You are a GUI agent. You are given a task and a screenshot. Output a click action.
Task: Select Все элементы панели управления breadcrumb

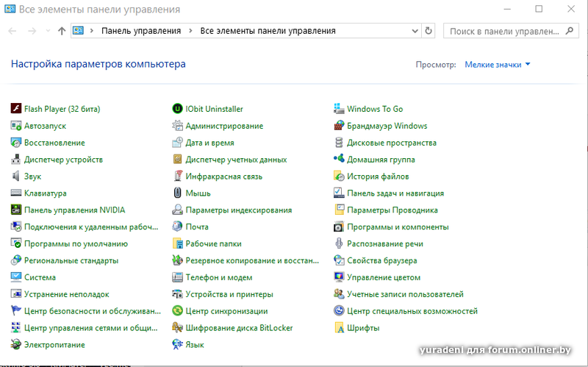pos(268,31)
